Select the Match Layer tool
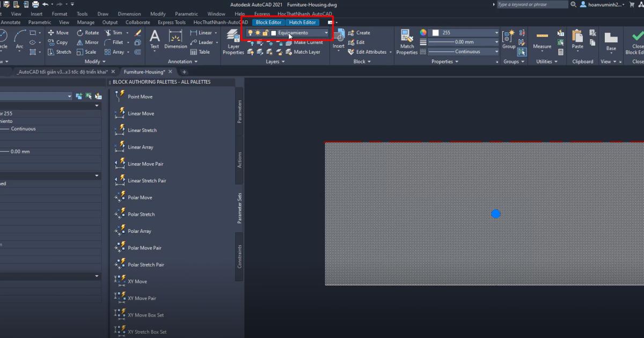This screenshot has width=644, height=338. click(x=307, y=52)
